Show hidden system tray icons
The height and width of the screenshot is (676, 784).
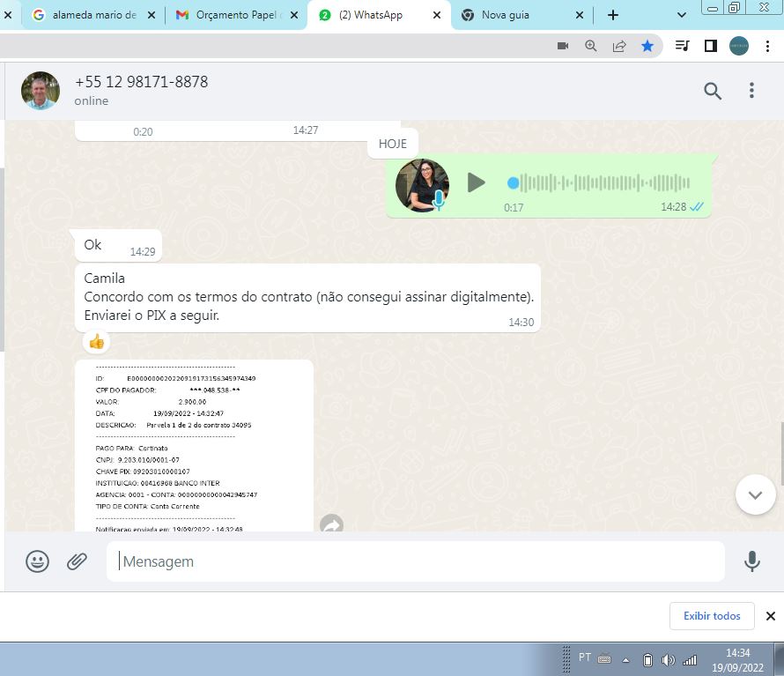[x=625, y=660]
